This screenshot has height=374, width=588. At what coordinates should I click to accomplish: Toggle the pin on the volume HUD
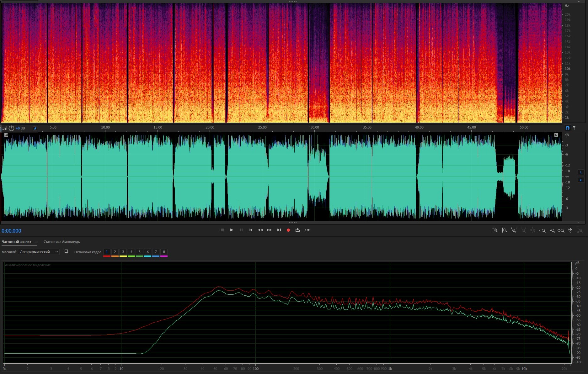point(35,128)
